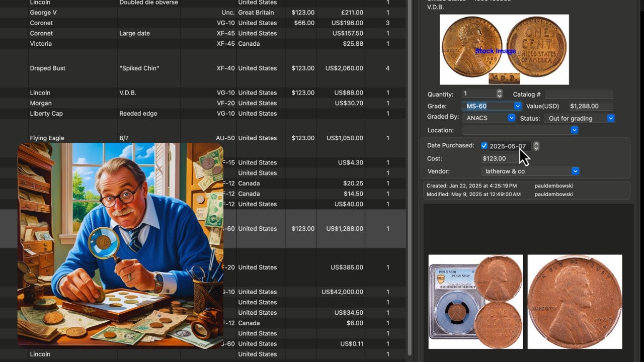This screenshot has height=362, width=644.
Task: Click the Vendor text field
Action: pos(526,171)
